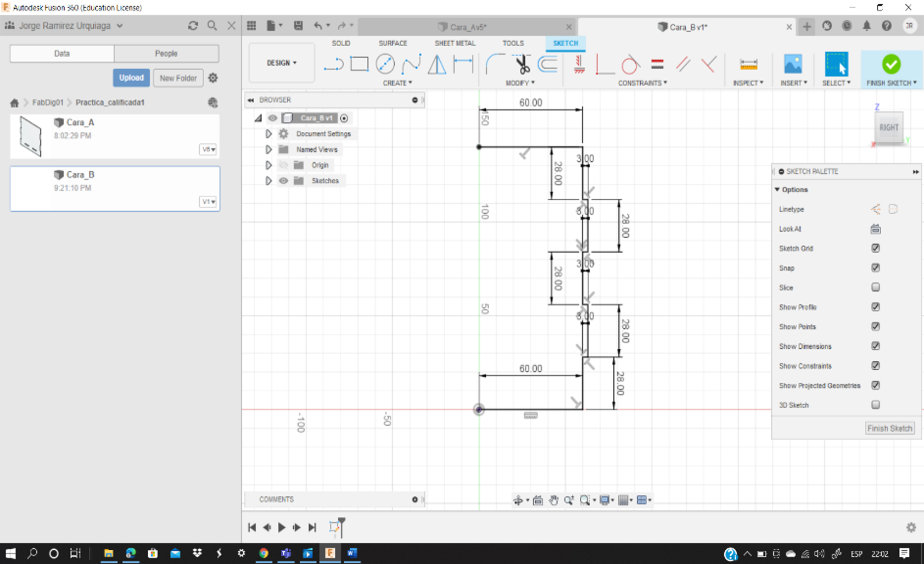The height and width of the screenshot is (564, 924).
Task: Open the FabDig01 breadcrumb link
Action: 48,103
